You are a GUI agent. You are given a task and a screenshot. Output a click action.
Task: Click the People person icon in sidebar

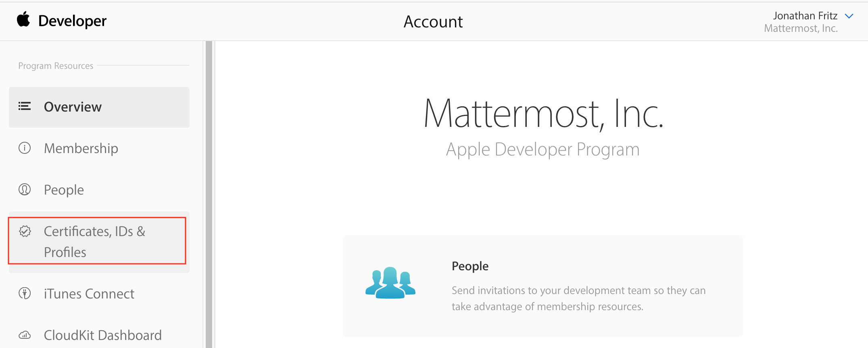click(25, 189)
